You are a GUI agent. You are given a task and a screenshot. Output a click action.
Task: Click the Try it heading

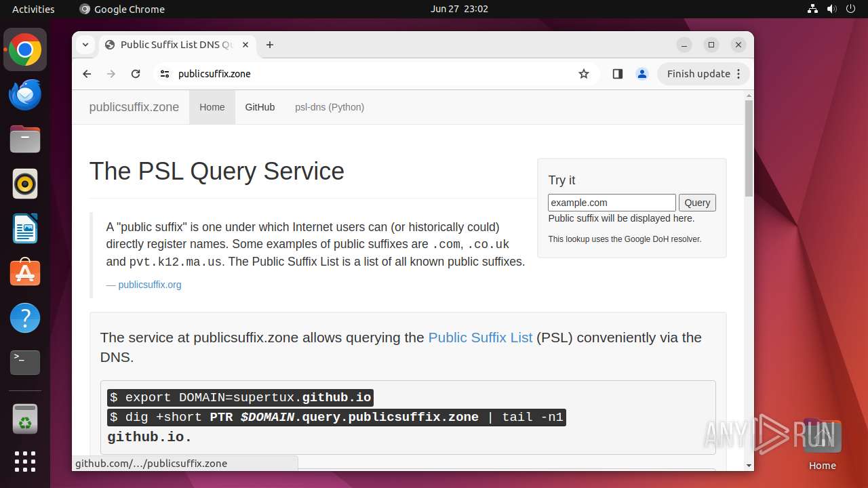pos(561,180)
